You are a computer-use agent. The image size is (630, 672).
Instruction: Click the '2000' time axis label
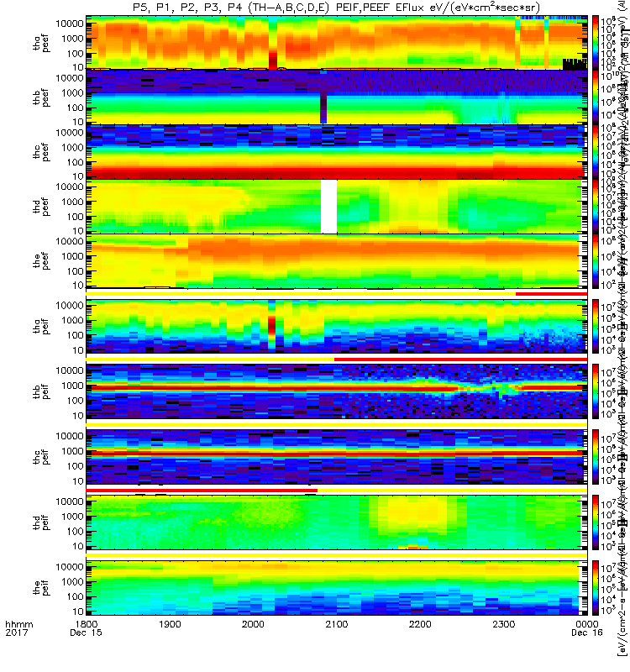(x=253, y=624)
